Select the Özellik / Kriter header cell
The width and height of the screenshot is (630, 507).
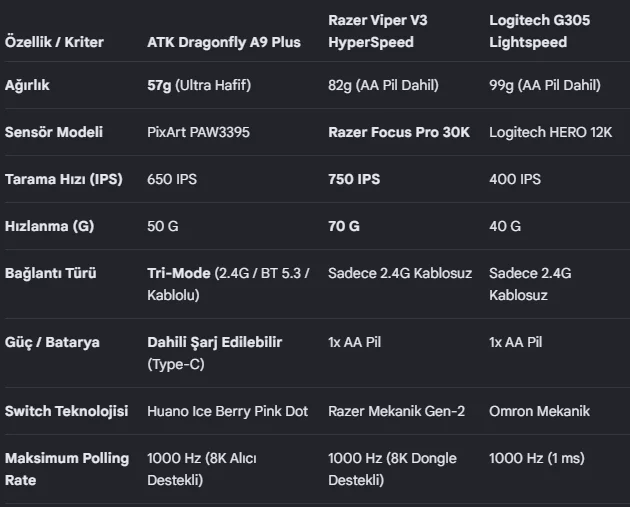point(54,42)
